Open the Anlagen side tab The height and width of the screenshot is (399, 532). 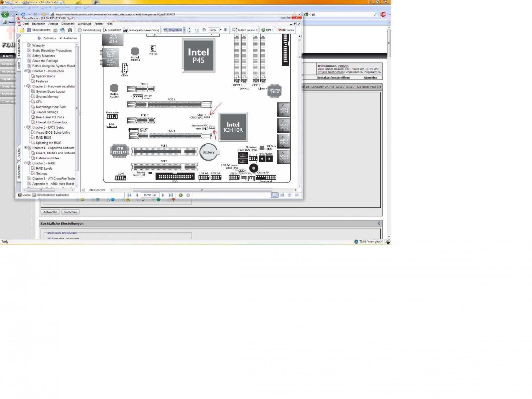pos(19,153)
